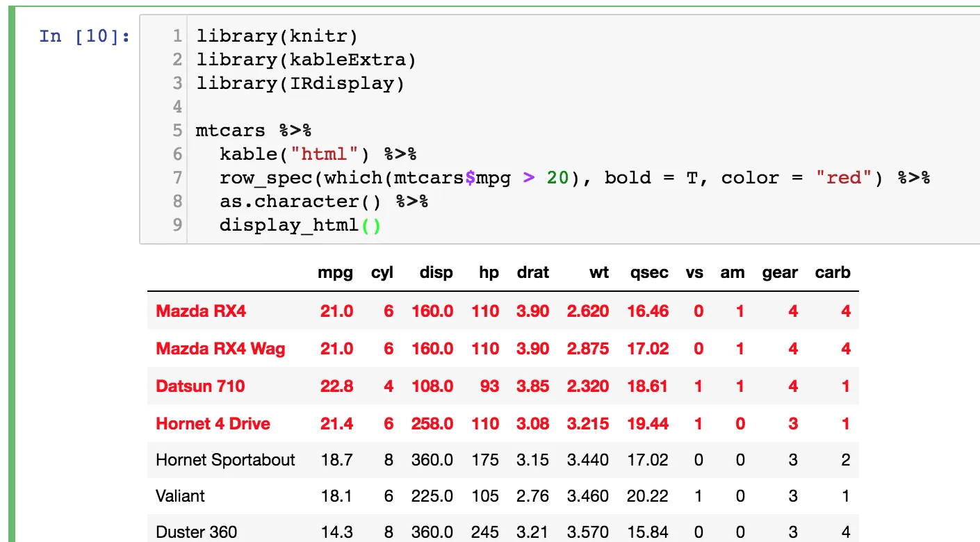This screenshot has width=980, height=542.
Task: Click the 2.320 wt value for Datsun 710
Action: click(x=588, y=386)
